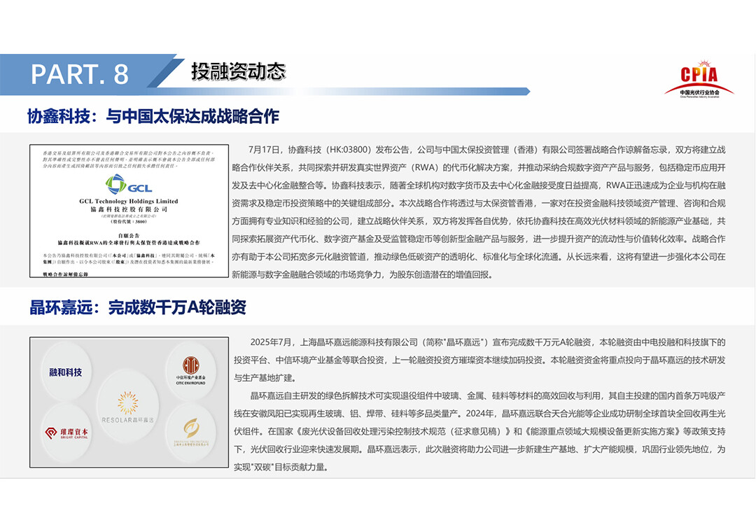Select the RESOLAR 晶环嘉远 center logo

click(127, 406)
